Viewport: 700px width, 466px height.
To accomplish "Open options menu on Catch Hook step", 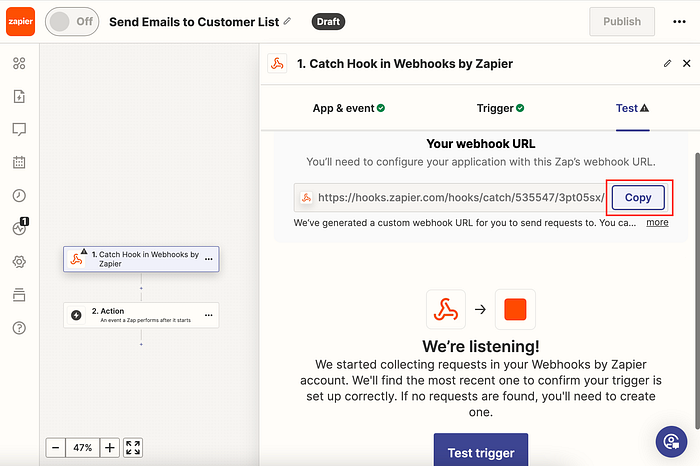I will click(x=208, y=259).
